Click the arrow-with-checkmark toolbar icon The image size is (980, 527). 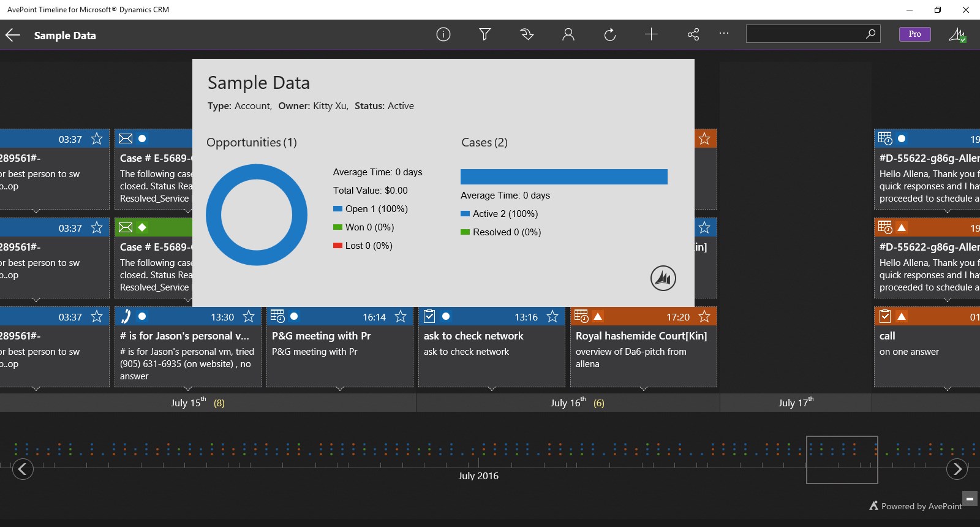(x=527, y=34)
